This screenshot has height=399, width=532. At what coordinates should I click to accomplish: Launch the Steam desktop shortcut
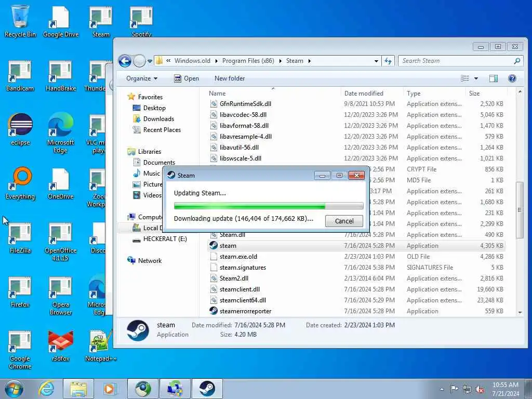pos(101,21)
